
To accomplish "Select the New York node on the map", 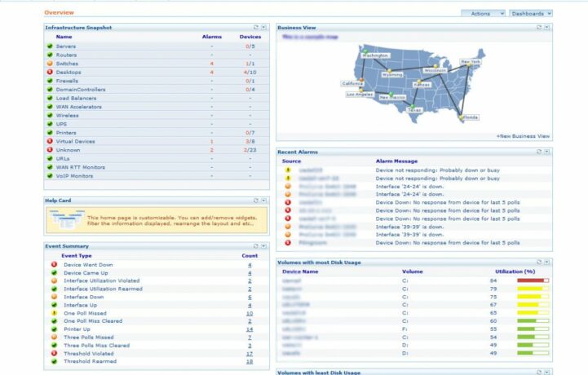I will tap(468, 65).
